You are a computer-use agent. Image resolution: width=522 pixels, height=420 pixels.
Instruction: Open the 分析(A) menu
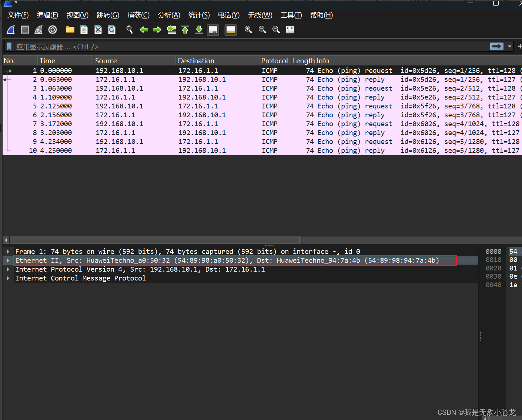[169, 15]
